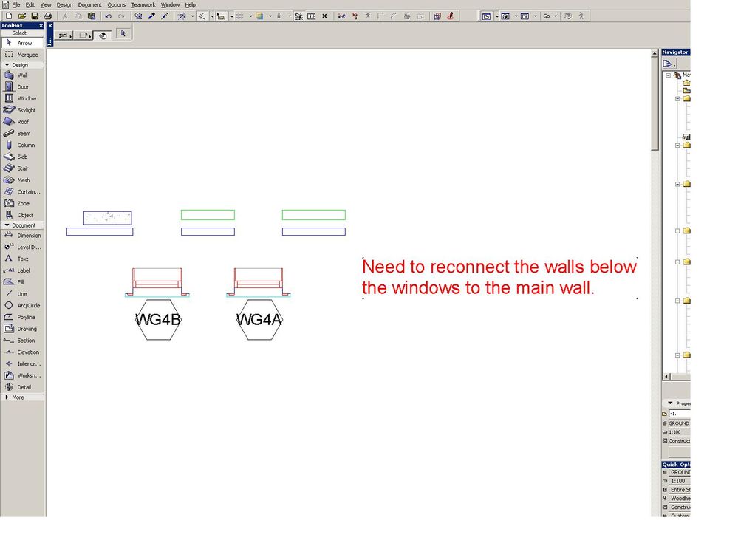Activate the Elevation tool
This screenshot has width=738, height=560.
click(x=22, y=352)
